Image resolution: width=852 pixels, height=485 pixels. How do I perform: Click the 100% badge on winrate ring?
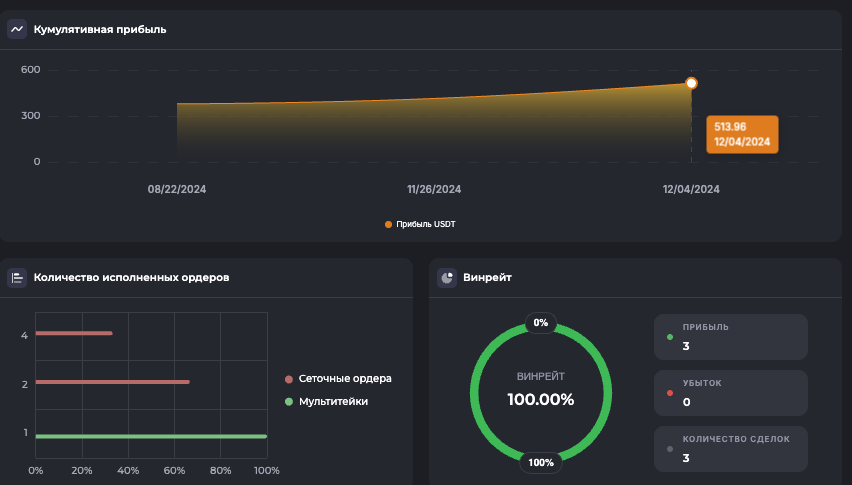click(x=541, y=462)
